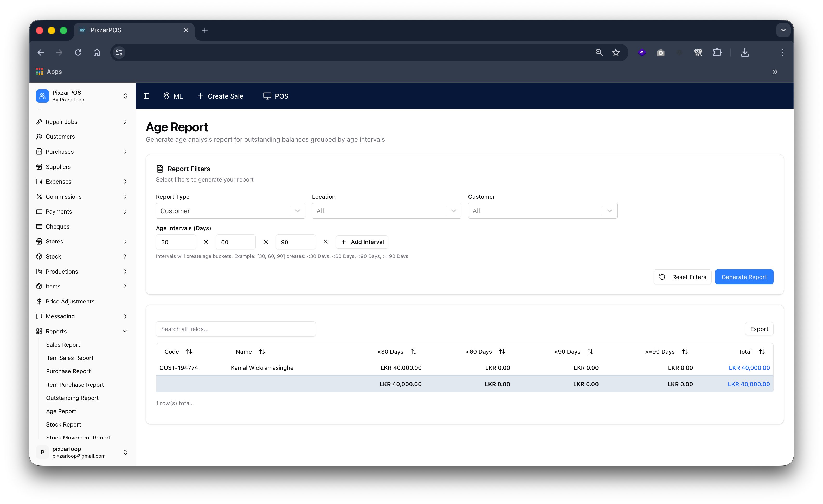Open Customers page from sidebar
Image resolution: width=823 pixels, height=504 pixels.
pyautogui.click(x=60, y=137)
